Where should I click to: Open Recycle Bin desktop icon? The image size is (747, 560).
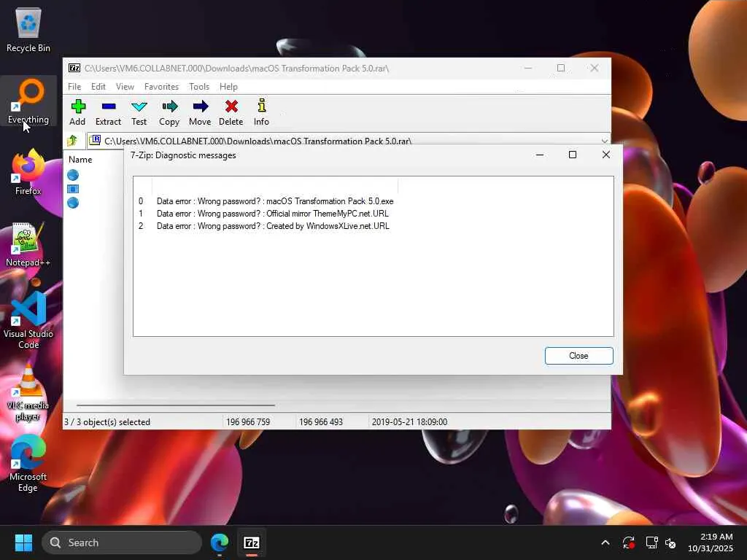28,29
